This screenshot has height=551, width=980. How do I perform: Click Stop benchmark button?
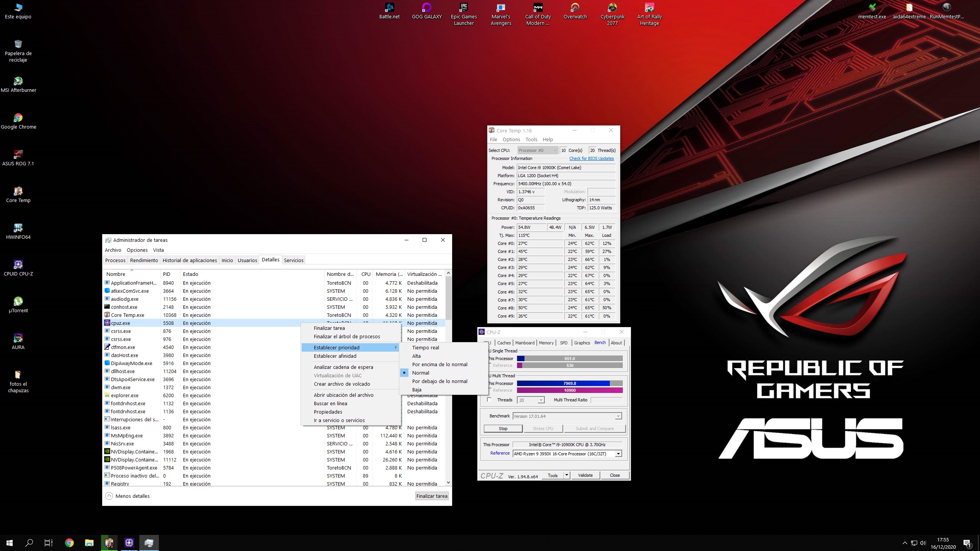click(503, 429)
